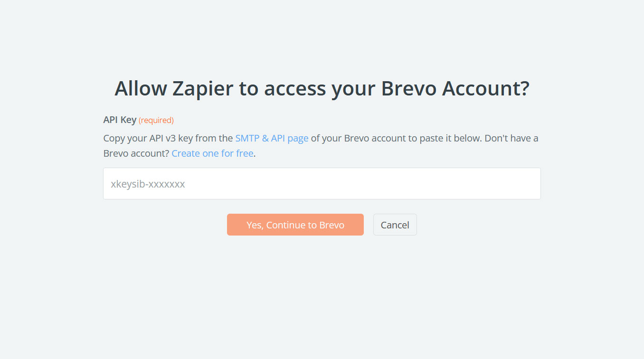Click the xkeysib-xxxxxxx placeholder text

(x=148, y=184)
